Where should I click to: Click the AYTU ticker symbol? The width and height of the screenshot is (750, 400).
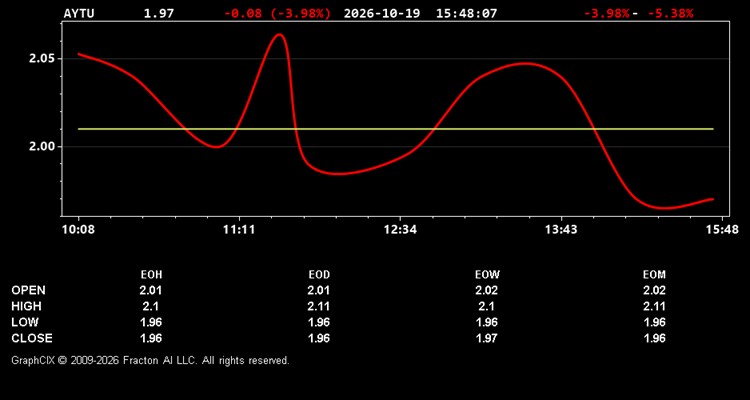tap(79, 13)
